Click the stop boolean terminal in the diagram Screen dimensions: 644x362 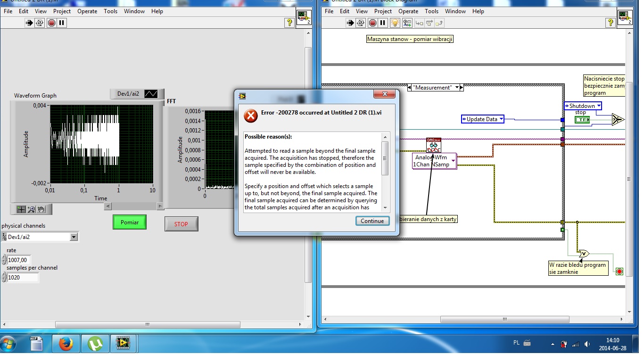pyautogui.click(x=583, y=120)
